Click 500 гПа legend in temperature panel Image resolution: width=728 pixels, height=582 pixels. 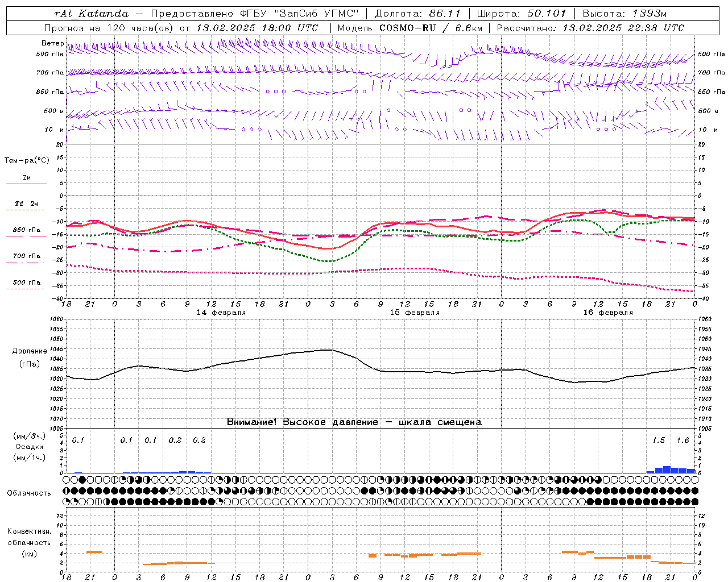26,284
